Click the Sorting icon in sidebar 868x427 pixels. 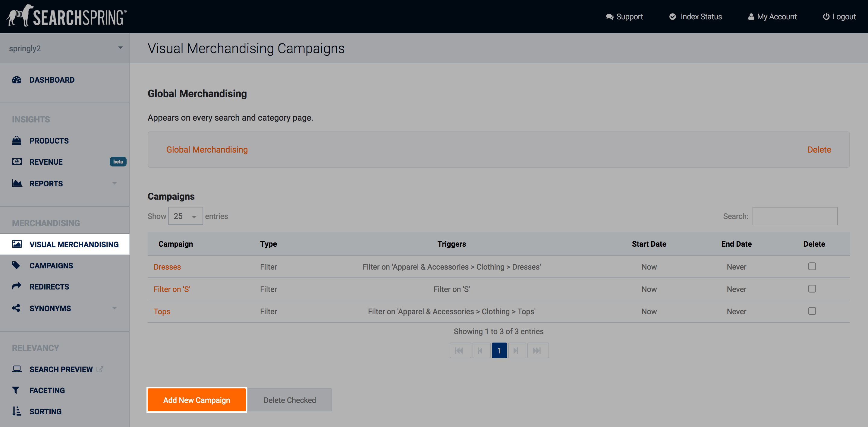tap(17, 411)
